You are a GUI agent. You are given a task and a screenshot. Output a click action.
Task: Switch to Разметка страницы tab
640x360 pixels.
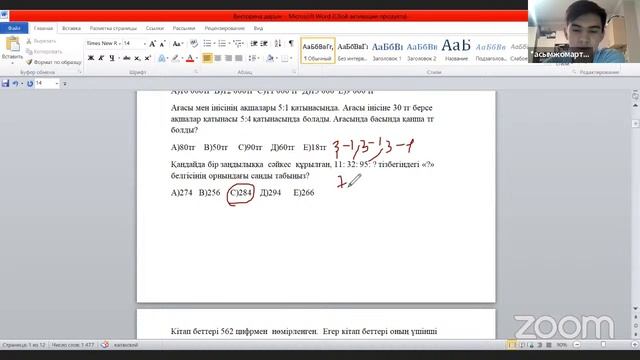click(x=113, y=28)
